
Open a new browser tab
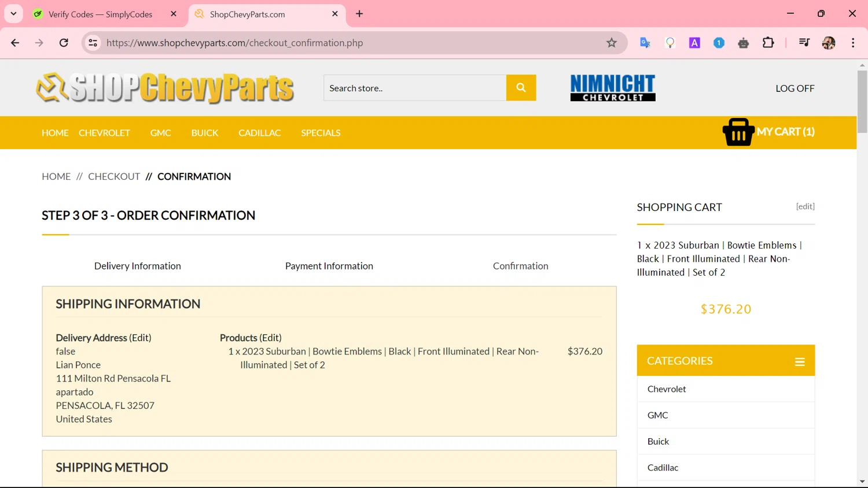[x=359, y=14]
